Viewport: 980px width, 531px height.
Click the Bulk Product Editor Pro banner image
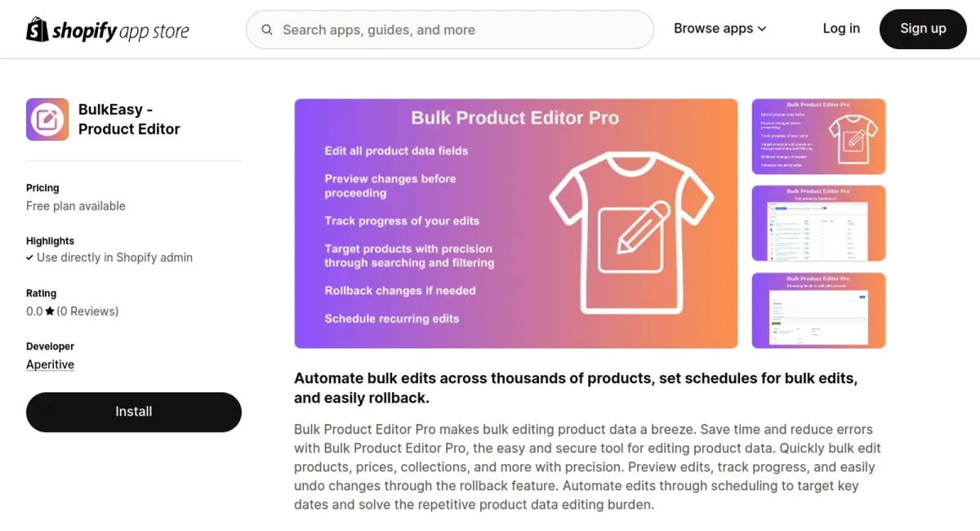(515, 223)
